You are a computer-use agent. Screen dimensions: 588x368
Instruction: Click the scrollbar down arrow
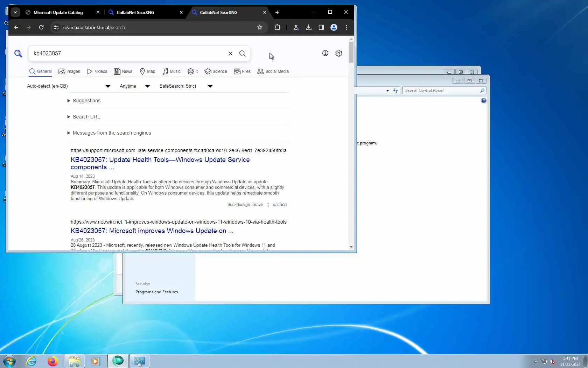click(351, 247)
